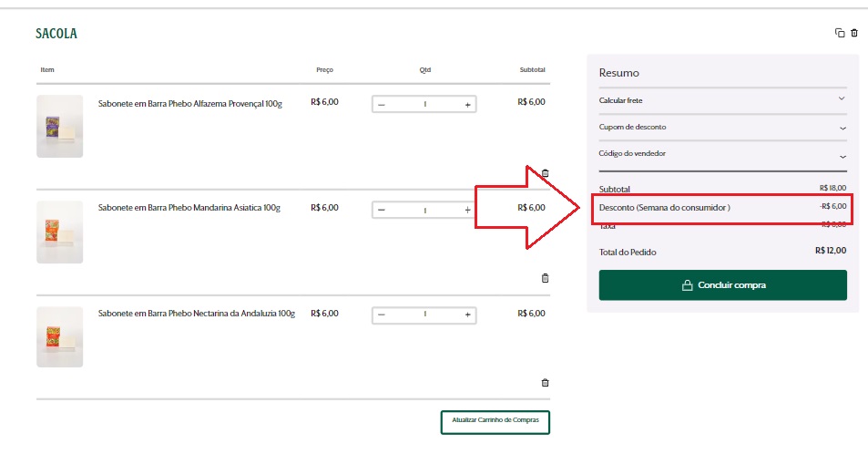Delete Phebo Nectarina da Andaluzia soap from the bag

(545, 383)
